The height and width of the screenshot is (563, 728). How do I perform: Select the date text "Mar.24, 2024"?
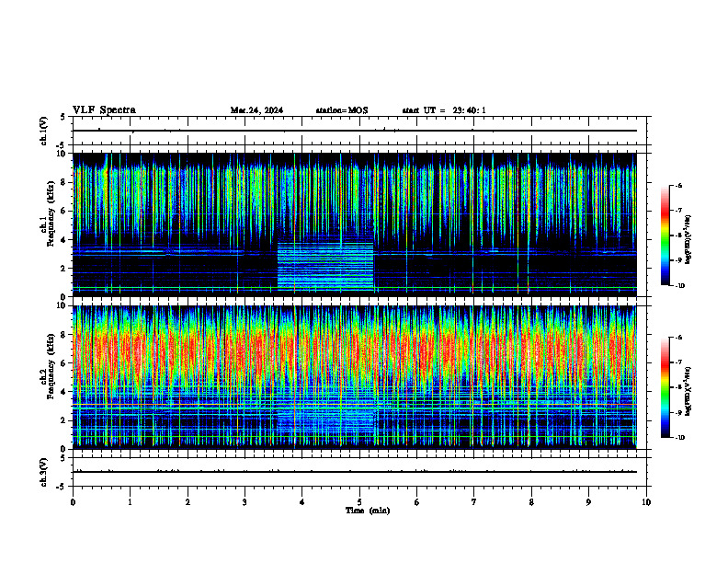pos(256,110)
